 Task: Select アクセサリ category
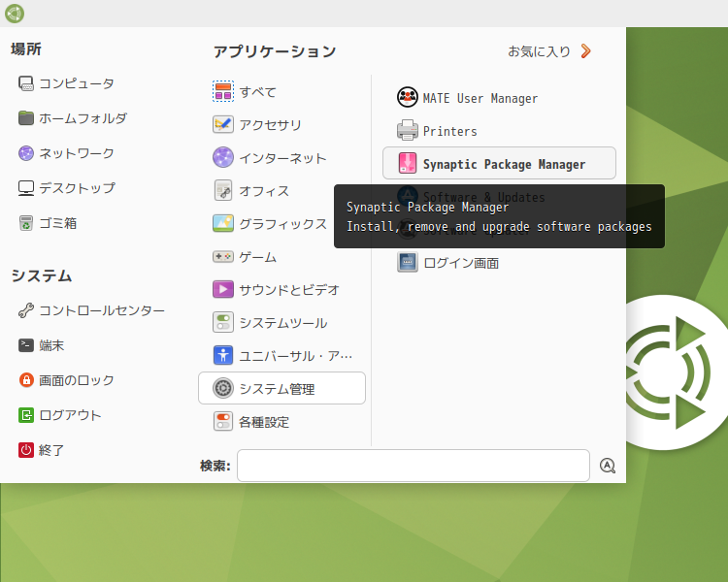pyautogui.click(x=257, y=124)
